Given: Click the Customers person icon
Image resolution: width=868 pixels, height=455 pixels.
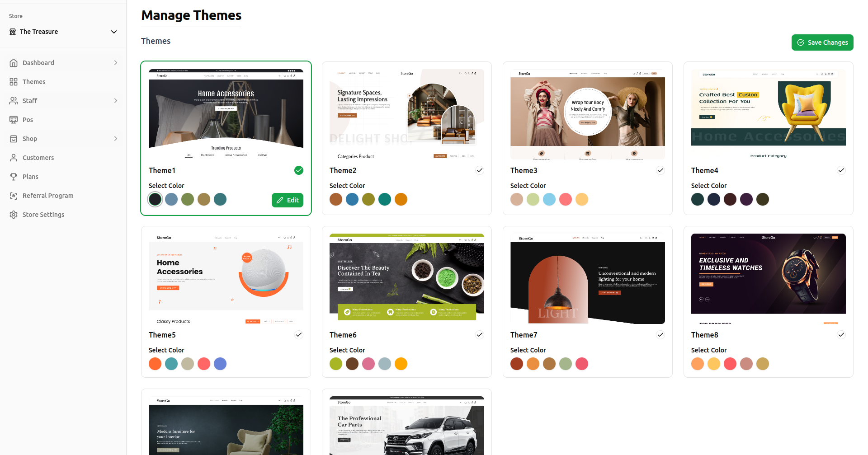Looking at the screenshot, I should pos(14,158).
